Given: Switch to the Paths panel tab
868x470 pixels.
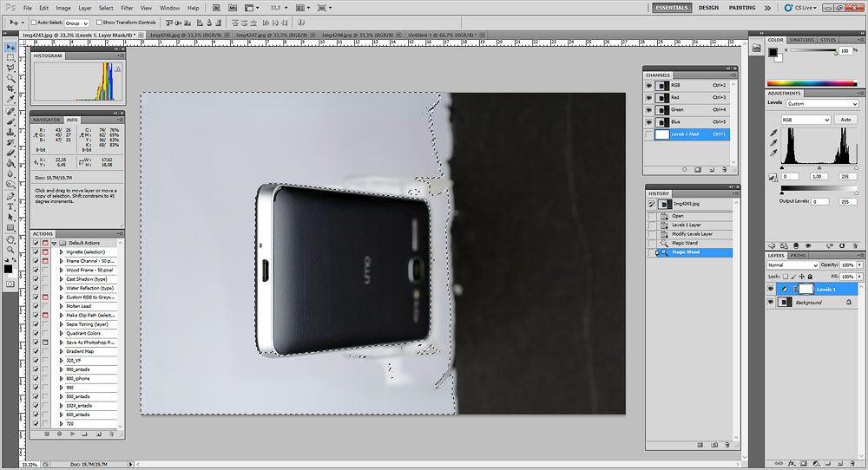Looking at the screenshot, I should click(x=798, y=256).
